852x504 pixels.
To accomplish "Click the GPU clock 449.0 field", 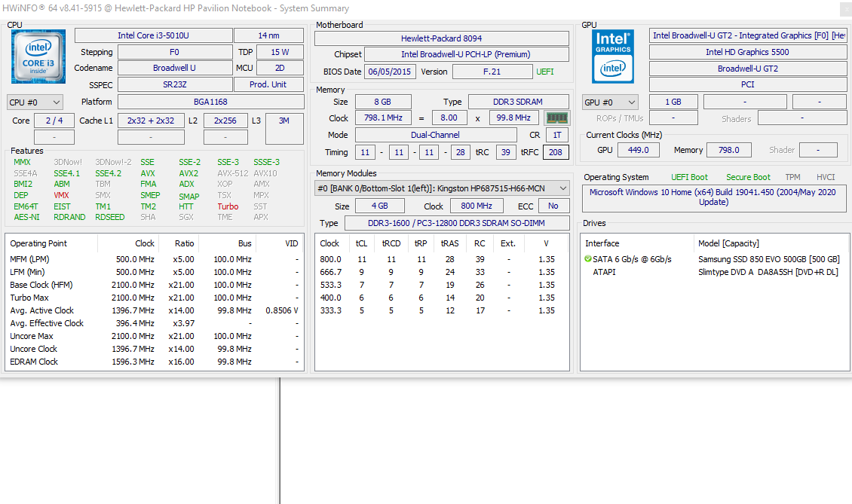I will pos(639,150).
